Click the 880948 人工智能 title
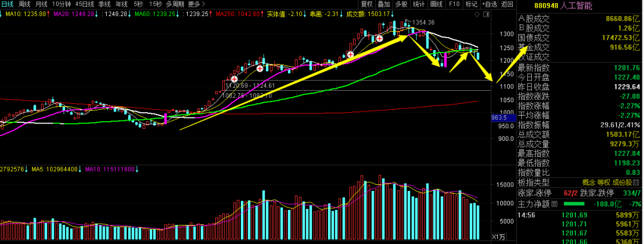Screen dimensions: 644x244 click(563, 6)
